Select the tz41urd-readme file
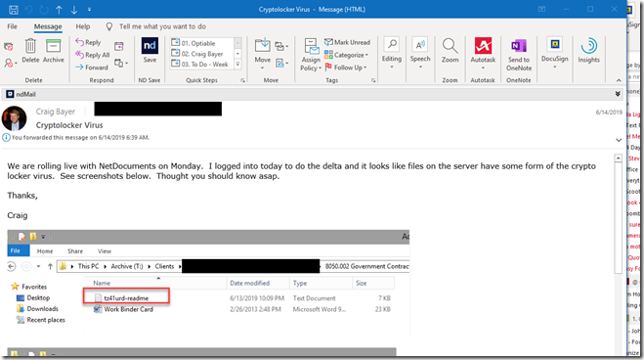This screenshot has width=644, height=360. point(126,298)
